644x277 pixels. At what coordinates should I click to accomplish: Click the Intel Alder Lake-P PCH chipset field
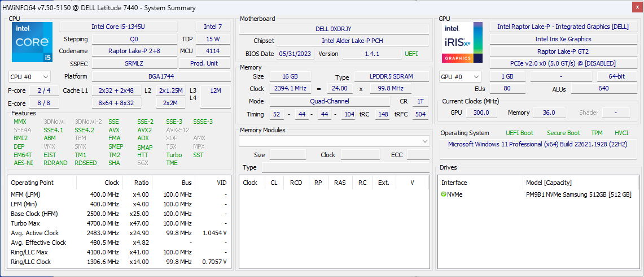click(353, 41)
